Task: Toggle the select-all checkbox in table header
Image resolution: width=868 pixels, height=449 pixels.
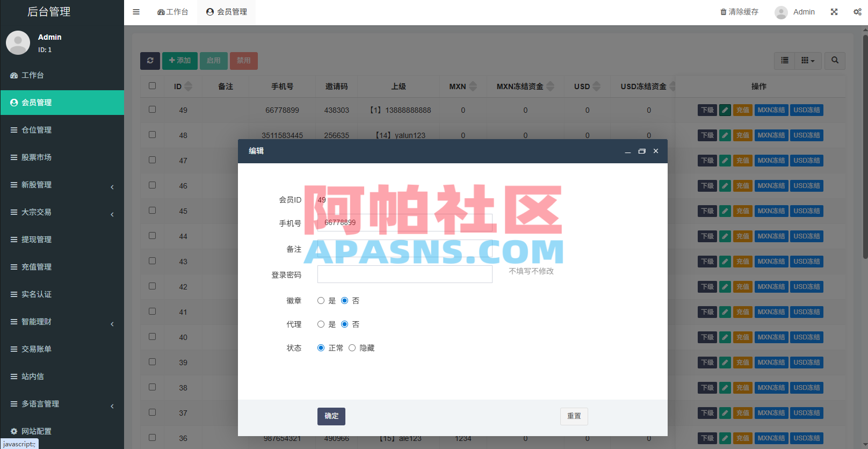Action: tap(153, 86)
